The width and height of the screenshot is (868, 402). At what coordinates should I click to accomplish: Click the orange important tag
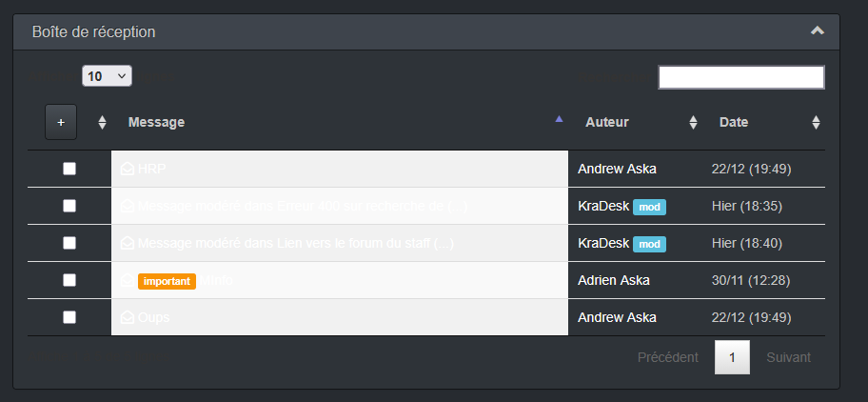[x=167, y=281]
